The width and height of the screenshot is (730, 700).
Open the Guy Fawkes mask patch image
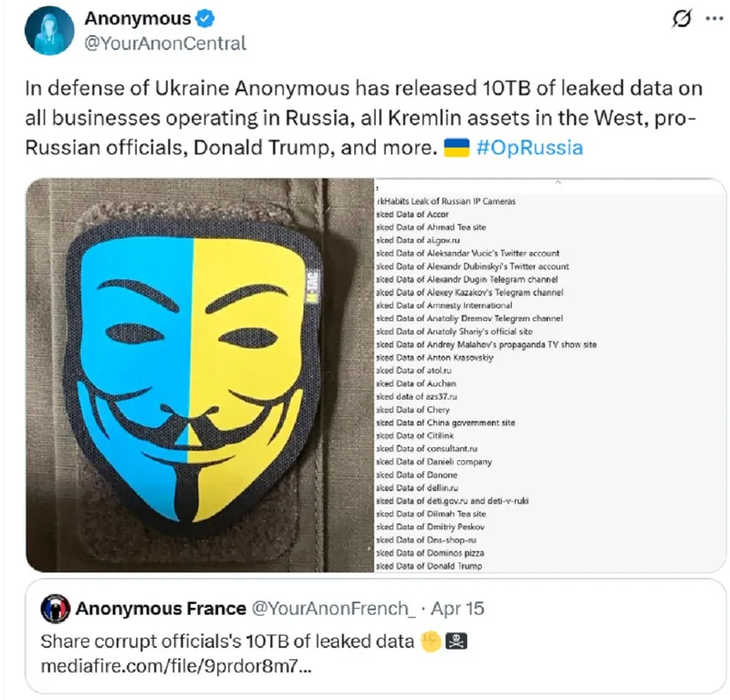click(200, 375)
